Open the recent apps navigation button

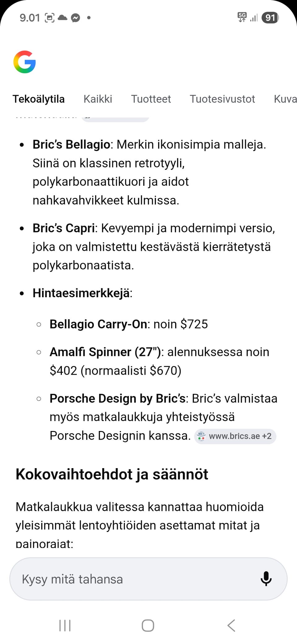tap(65, 625)
